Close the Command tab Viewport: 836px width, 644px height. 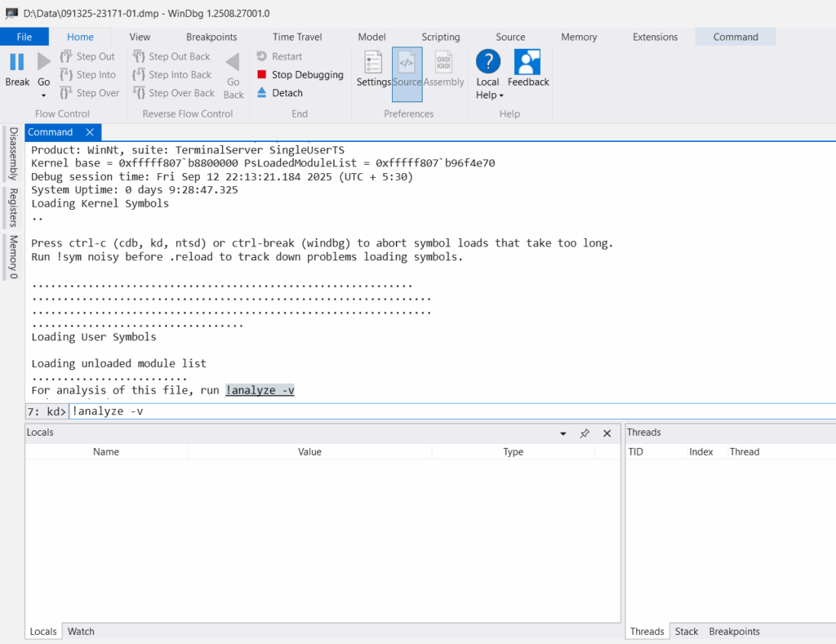pos(90,132)
